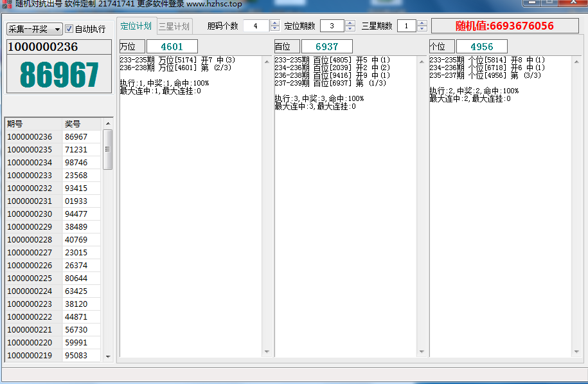The width and height of the screenshot is (588, 384).
Task: Click the 期号 column header
Action: tap(33, 124)
